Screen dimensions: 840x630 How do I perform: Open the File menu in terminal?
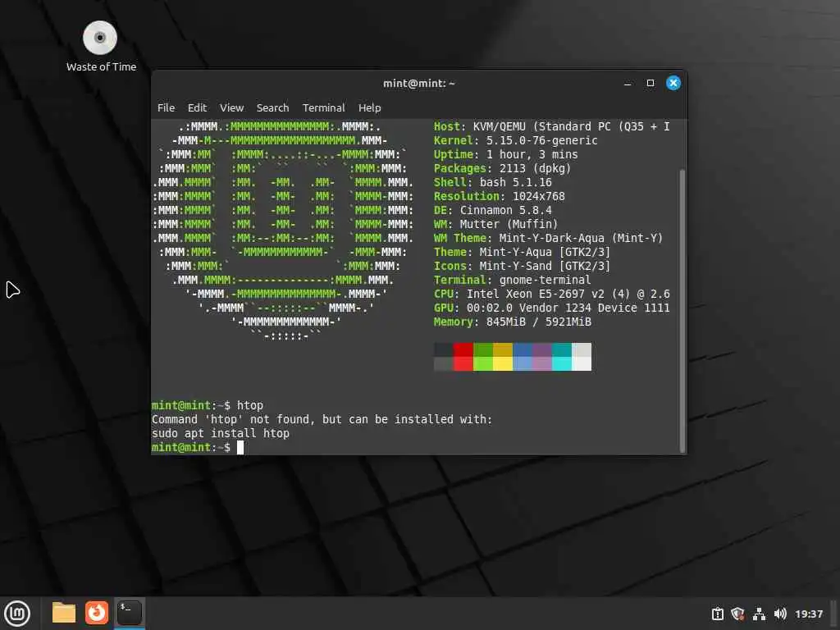pos(166,107)
